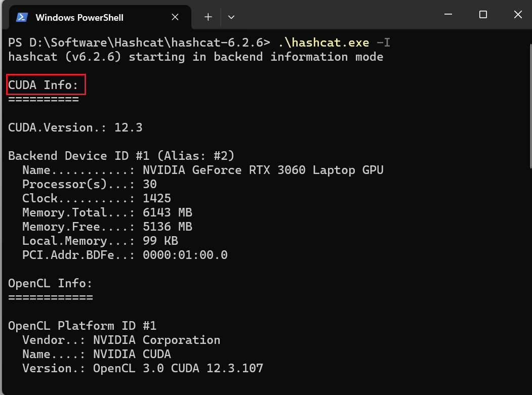Click 'Version.: OpenCL 3.0 CUDA 12.3.107' line
Screen dimensions: 532x395
coord(143,368)
